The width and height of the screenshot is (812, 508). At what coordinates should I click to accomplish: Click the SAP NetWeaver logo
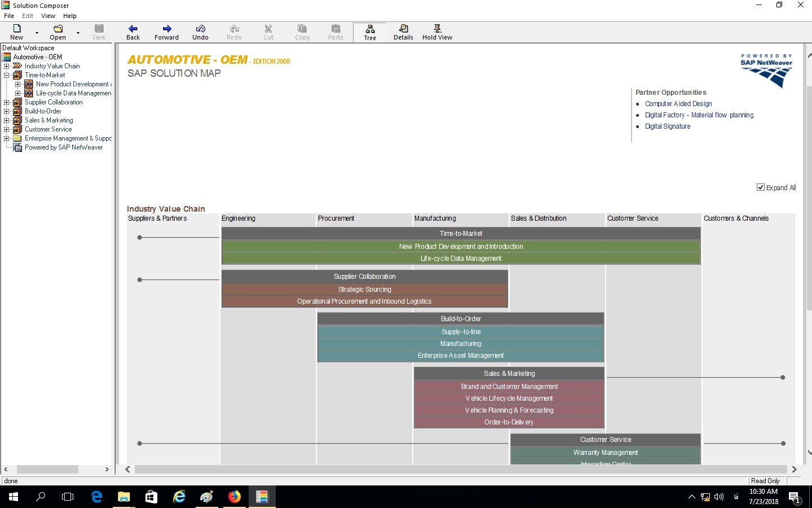(x=766, y=71)
